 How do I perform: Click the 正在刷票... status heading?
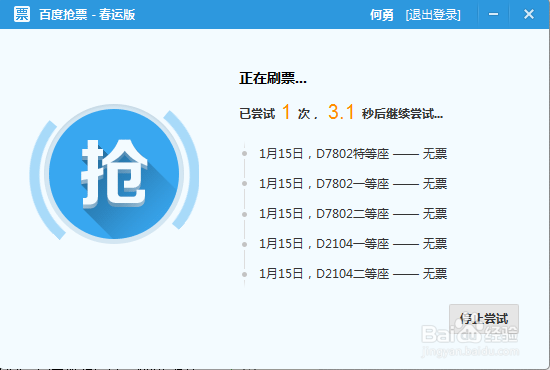273,78
